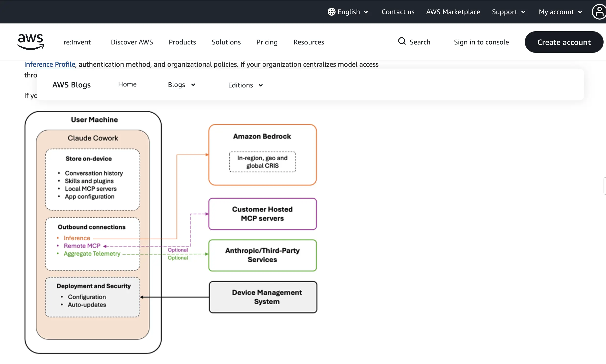This screenshot has height=364, width=606.
Task: Click the purple 'Remote MCP' text
Action: (82, 246)
